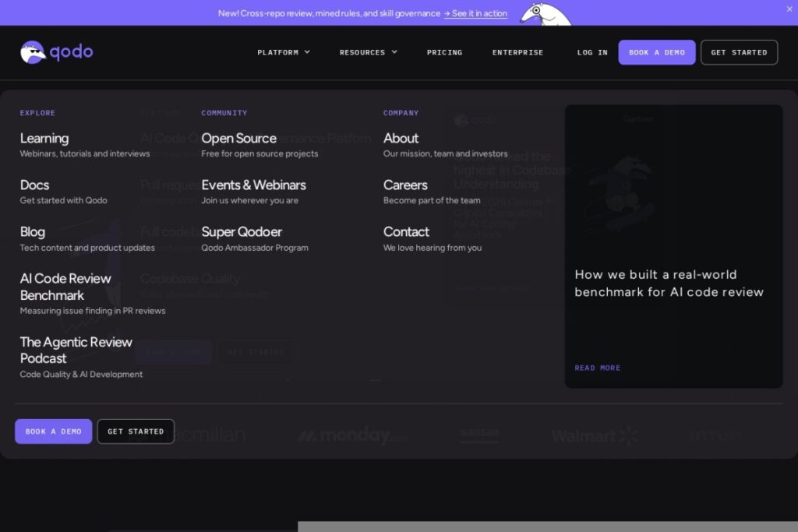Click the Community column heading
This screenshot has width=798, height=532.
[x=224, y=113]
